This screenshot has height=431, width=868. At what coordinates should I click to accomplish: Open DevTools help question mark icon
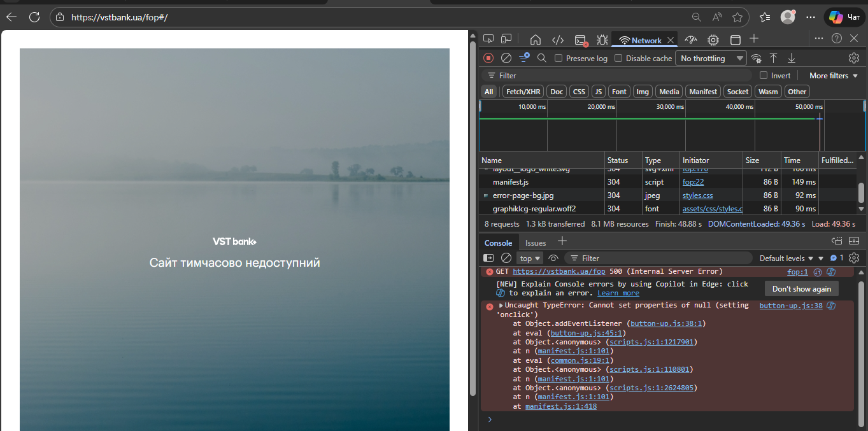(x=837, y=39)
